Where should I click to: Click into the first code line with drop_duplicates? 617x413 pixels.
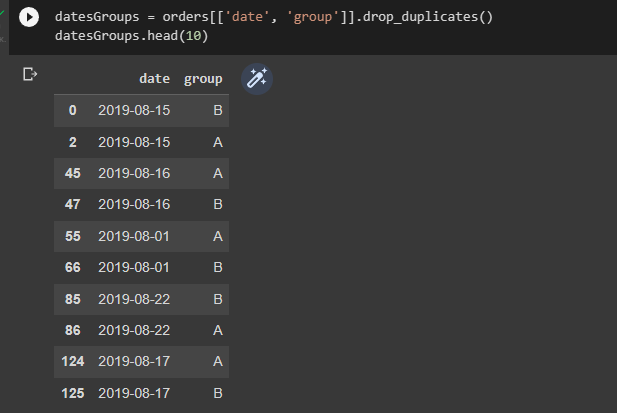coord(274,17)
